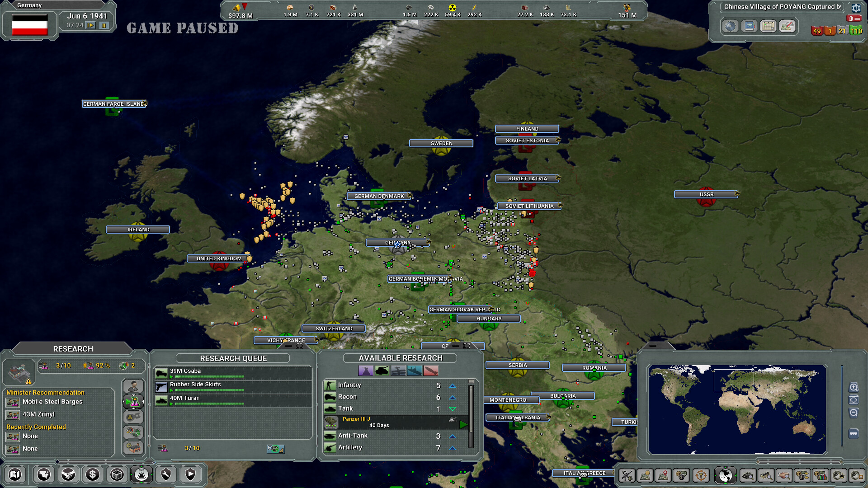Collapse the Tank research category
868x488 pixels.
[x=453, y=409]
